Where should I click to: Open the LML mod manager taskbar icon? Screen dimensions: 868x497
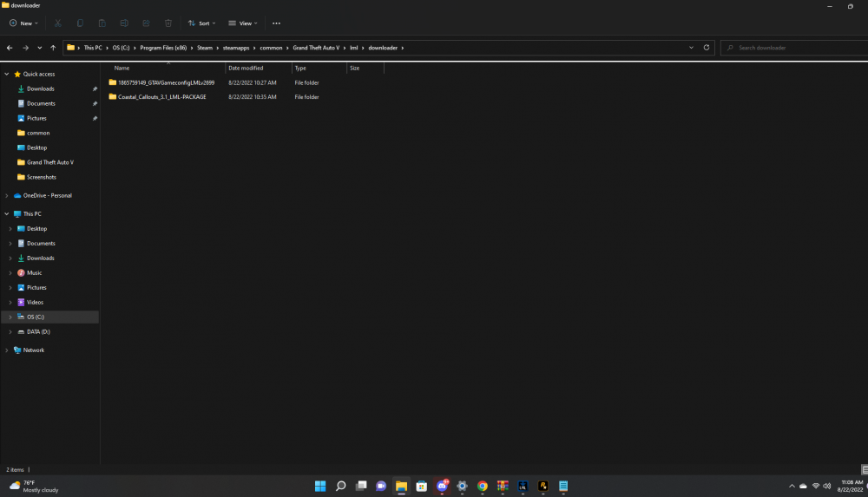pyautogui.click(x=523, y=486)
